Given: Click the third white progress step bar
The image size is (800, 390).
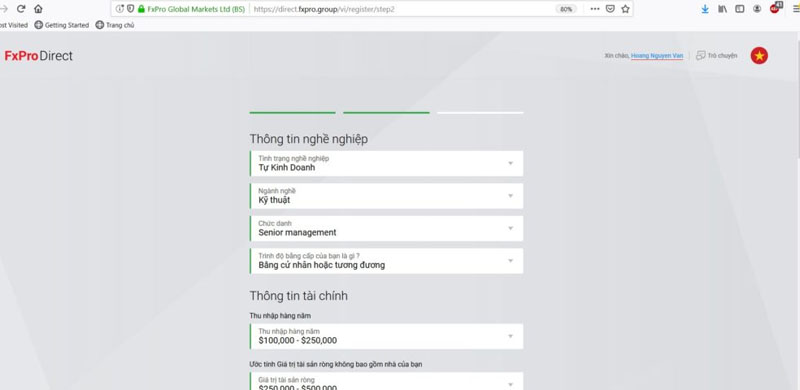Looking at the screenshot, I should tap(480, 112).
